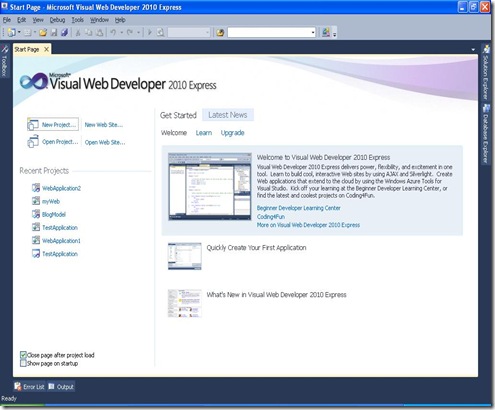The height and width of the screenshot is (410, 495).
Task: Open the Undo history dropdown arrow
Action: [x=121, y=32]
